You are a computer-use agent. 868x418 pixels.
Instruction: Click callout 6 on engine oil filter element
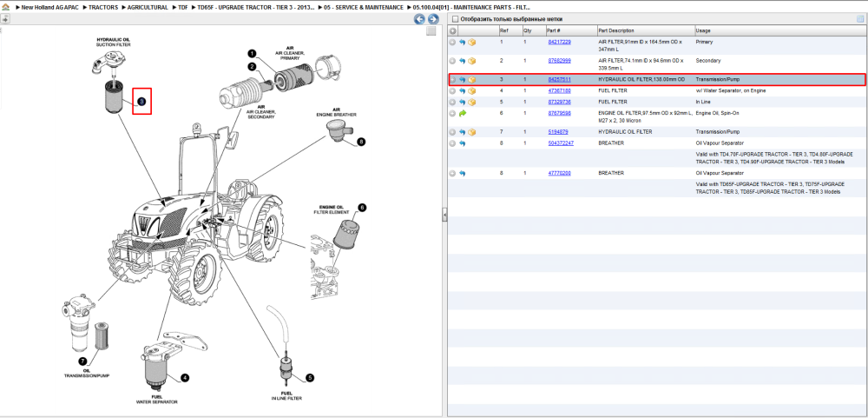click(x=362, y=208)
